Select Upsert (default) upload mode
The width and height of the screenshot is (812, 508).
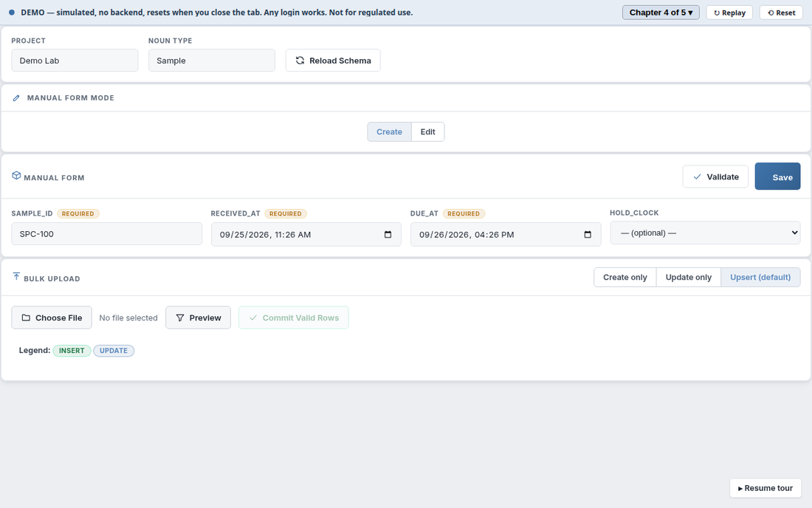[760, 277]
